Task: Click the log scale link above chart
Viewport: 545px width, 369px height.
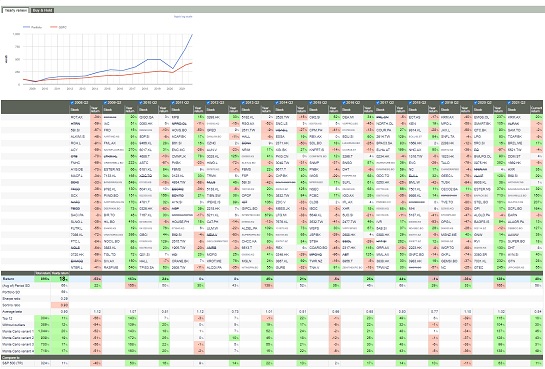Action: 183,16
